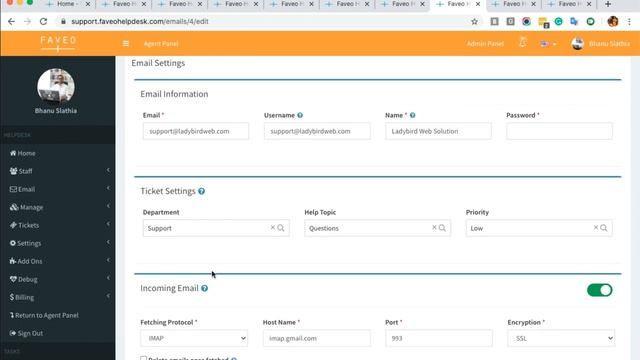The width and height of the screenshot is (640, 360).
Task: Click the Faveo logo
Action: pyautogui.click(x=58, y=43)
